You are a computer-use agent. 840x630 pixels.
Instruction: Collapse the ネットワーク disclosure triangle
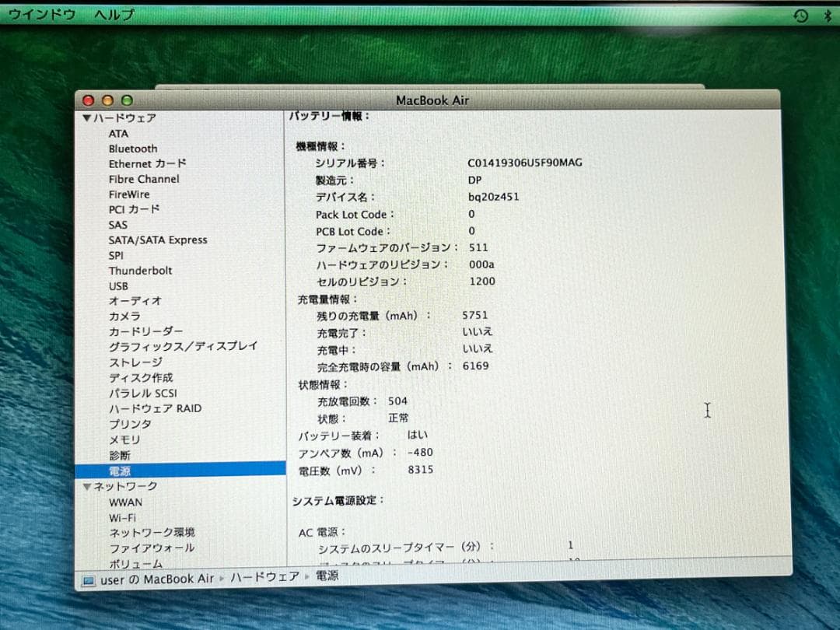[87, 485]
